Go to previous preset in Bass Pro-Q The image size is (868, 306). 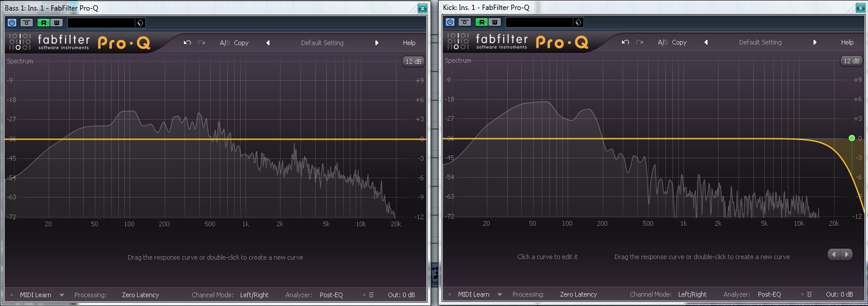click(x=268, y=43)
